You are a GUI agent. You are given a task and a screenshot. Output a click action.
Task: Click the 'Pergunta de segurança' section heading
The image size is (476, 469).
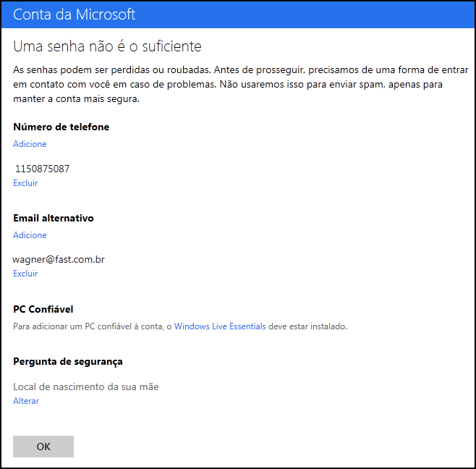click(68, 362)
